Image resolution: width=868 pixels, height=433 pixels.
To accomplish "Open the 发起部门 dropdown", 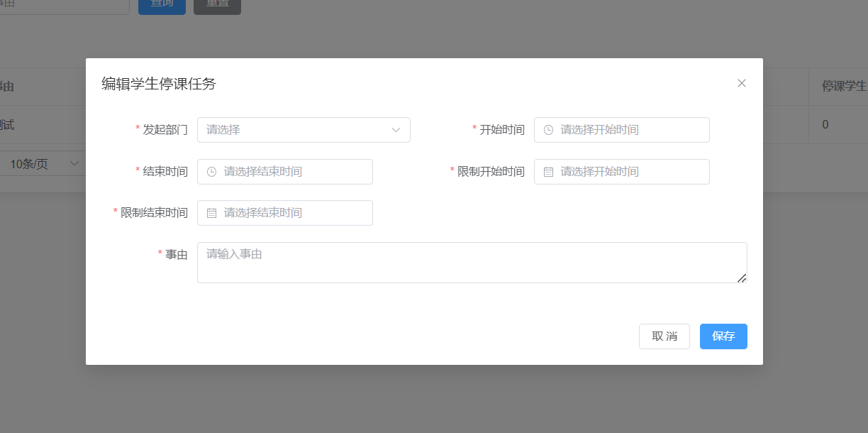I will click(x=304, y=130).
